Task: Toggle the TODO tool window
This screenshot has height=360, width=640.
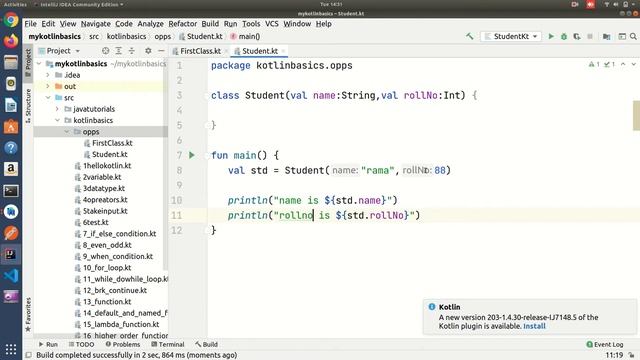Action: pyautogui.click(x=81, y=344)
